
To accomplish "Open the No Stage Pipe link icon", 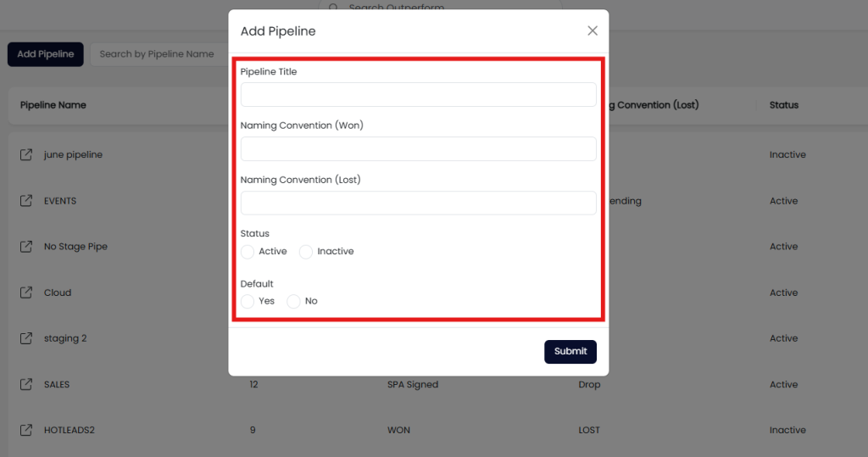I will pos(26,247).
